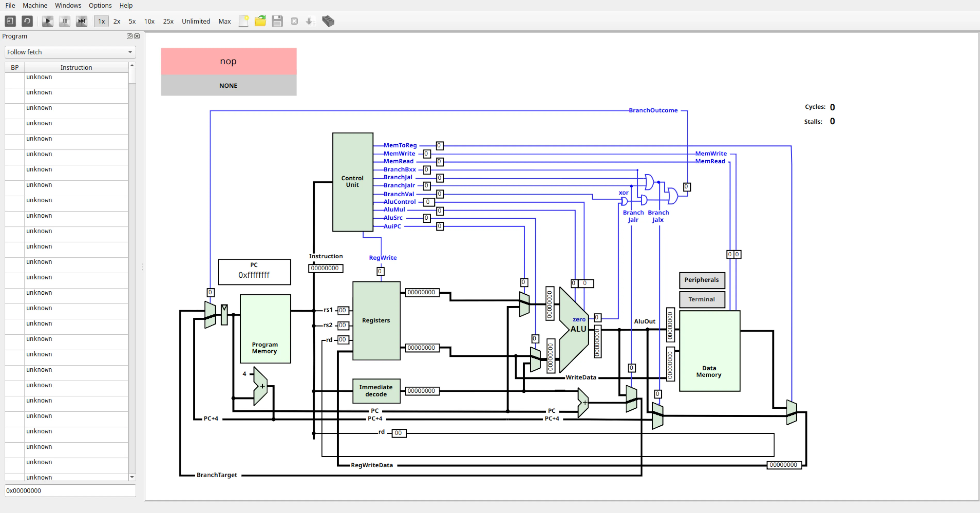
Task: Click the AluSrc signal label
Action: pos(393,218)
